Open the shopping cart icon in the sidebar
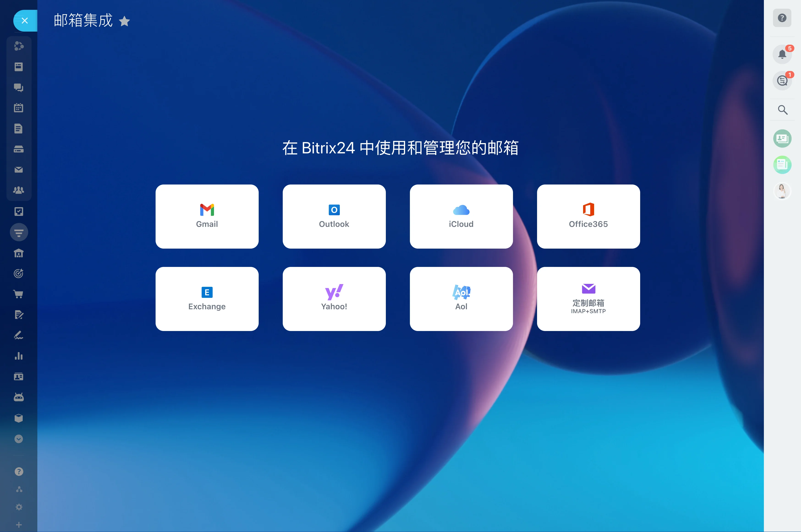Viewport: 801px width, 532px height. (19, 294)
